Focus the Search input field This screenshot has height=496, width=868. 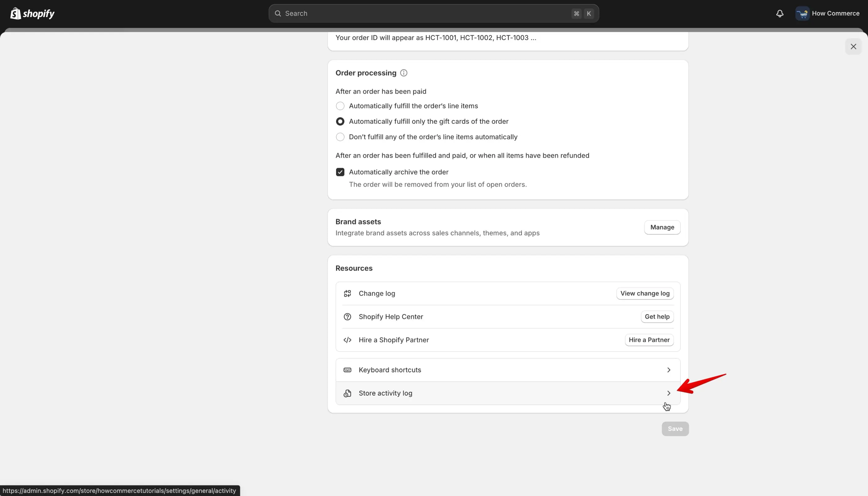(x=433, y=14)
